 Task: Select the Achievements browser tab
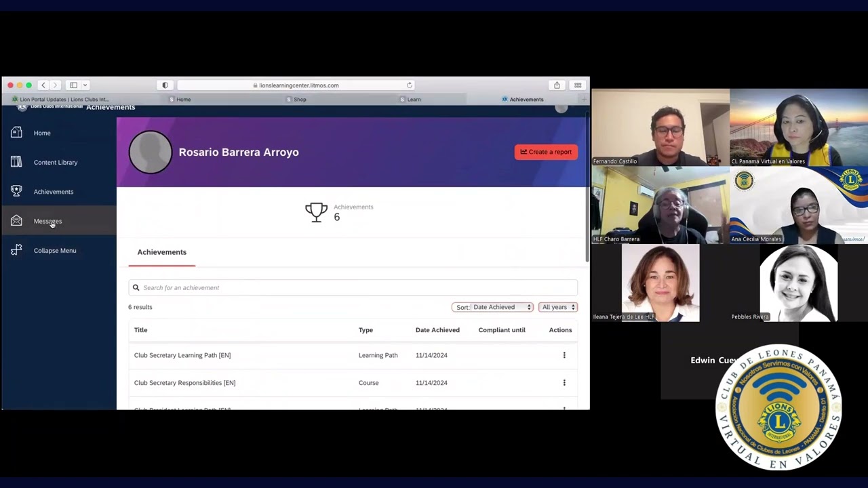tap(523, 100)
